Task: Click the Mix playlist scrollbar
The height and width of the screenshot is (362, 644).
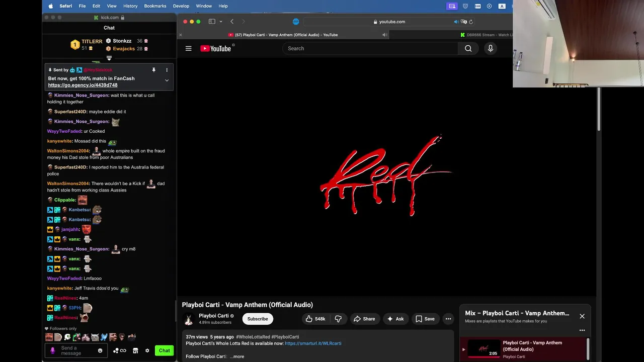Action: [x=588, y=349]
